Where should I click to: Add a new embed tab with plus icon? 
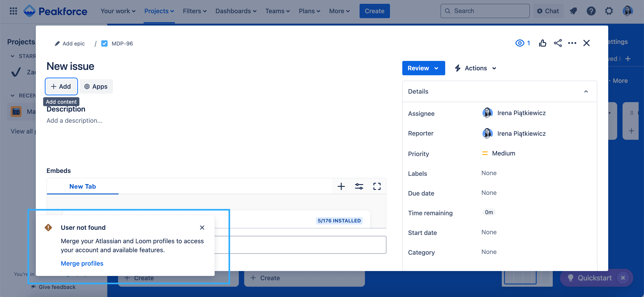341,186
